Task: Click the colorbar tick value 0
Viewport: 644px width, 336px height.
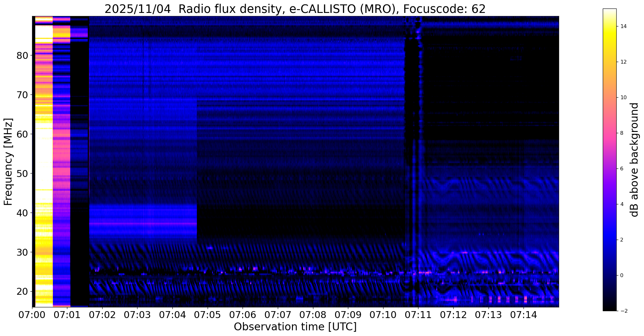Action: (x=621, y=276)
